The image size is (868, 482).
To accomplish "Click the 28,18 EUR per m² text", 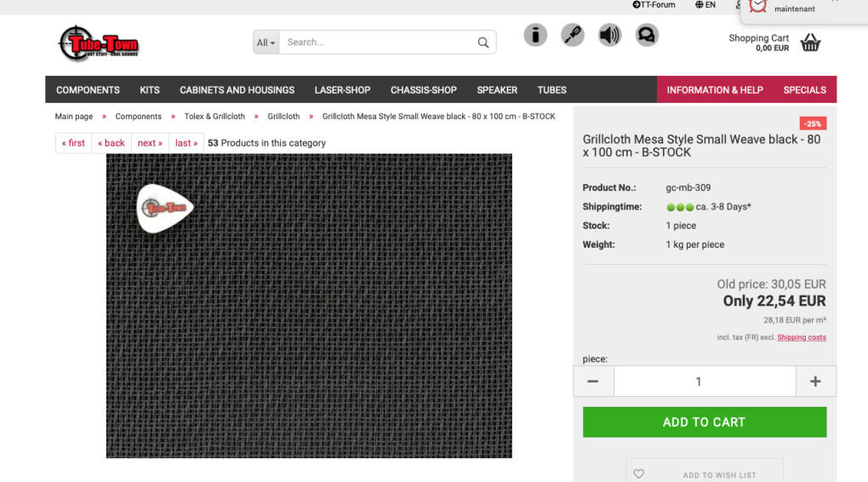I will pyautogui.click(x=795, y=320).
